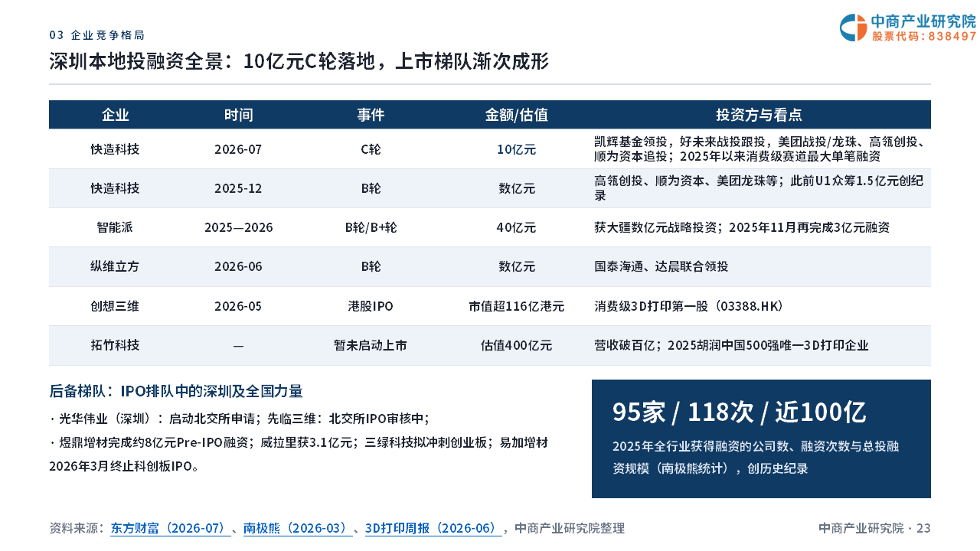Select the 企业 column header

coord(115,115)
